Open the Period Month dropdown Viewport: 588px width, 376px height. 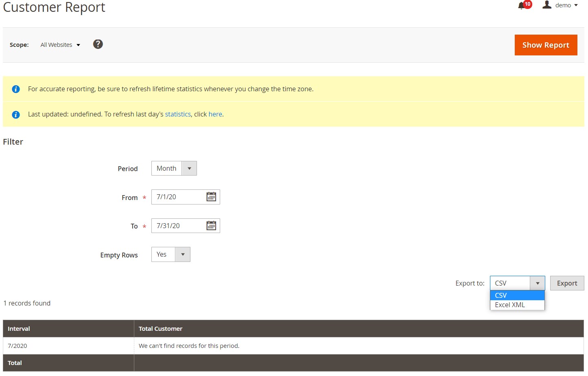[174, 168]
